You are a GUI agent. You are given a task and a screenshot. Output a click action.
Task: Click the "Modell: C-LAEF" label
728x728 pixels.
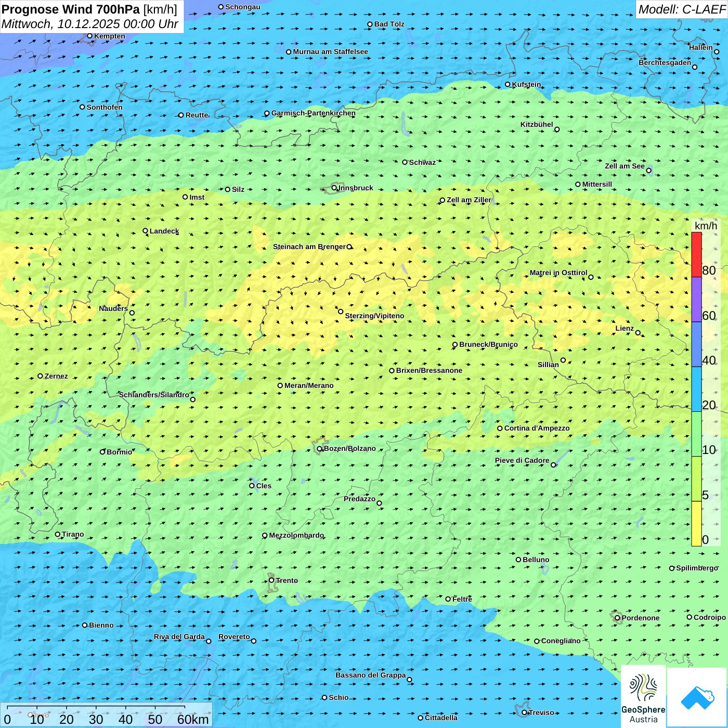point(681,9)
